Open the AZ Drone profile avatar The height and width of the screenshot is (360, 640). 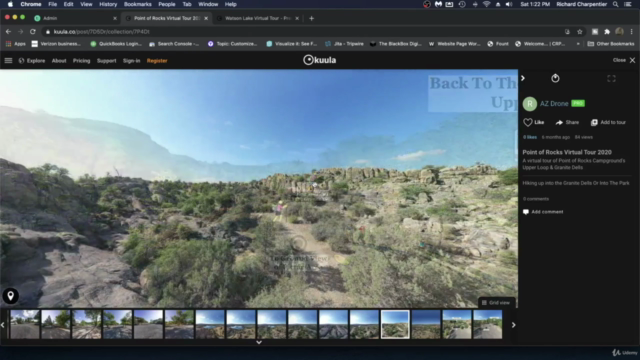530,104
